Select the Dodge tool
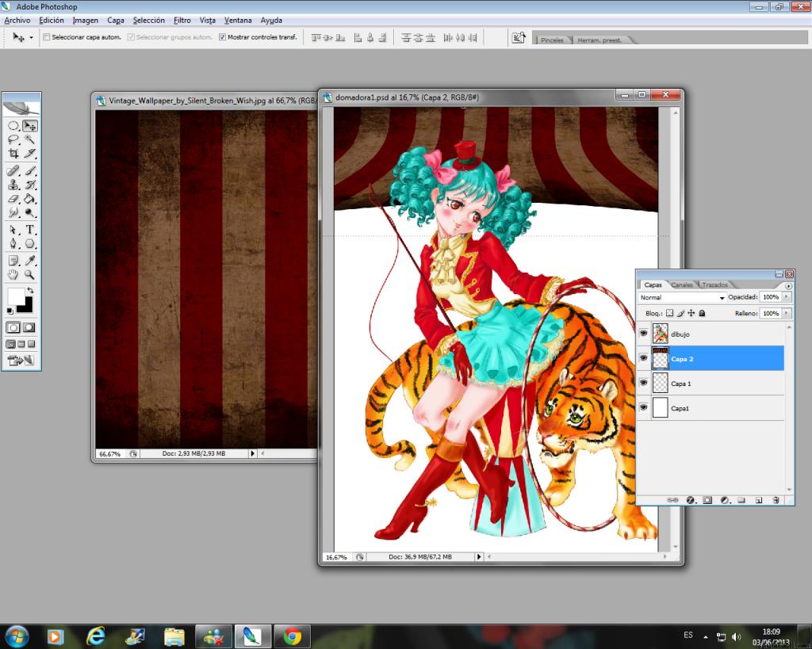812x649 pixels. coord(30,212)
